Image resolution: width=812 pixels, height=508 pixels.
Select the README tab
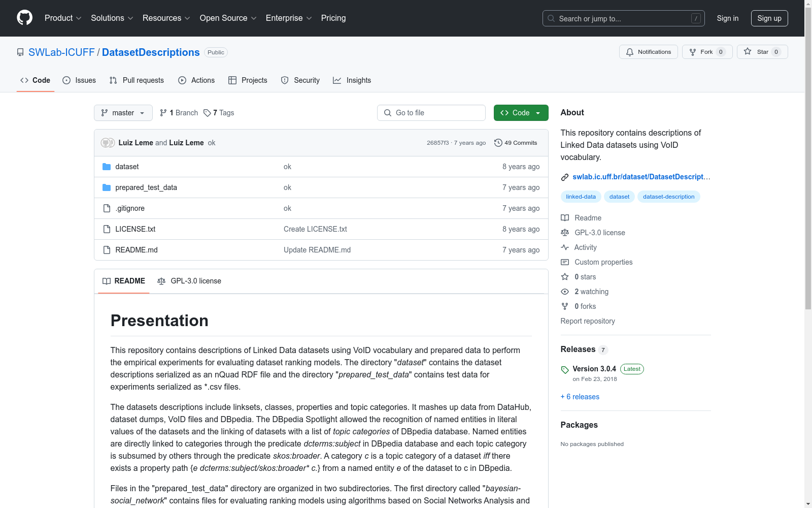pyautogui.click(x=124, y=281)
